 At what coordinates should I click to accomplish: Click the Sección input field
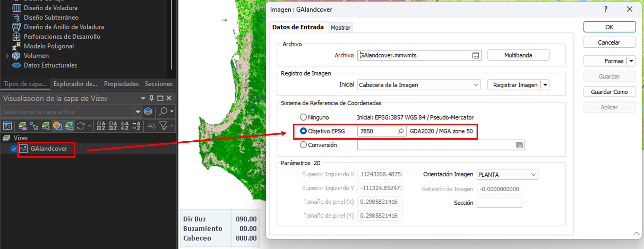[x=499, y=203]
